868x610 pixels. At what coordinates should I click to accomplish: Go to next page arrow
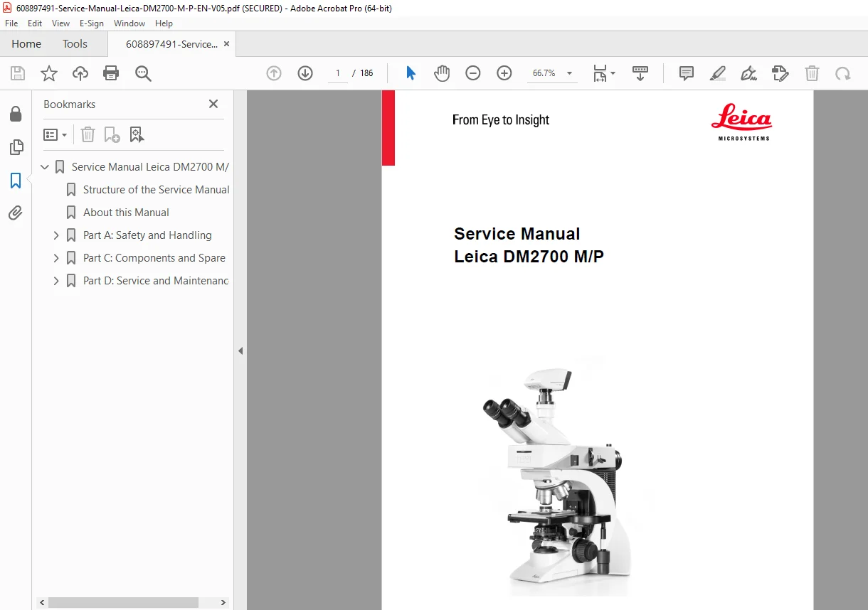tap(305, 73)
